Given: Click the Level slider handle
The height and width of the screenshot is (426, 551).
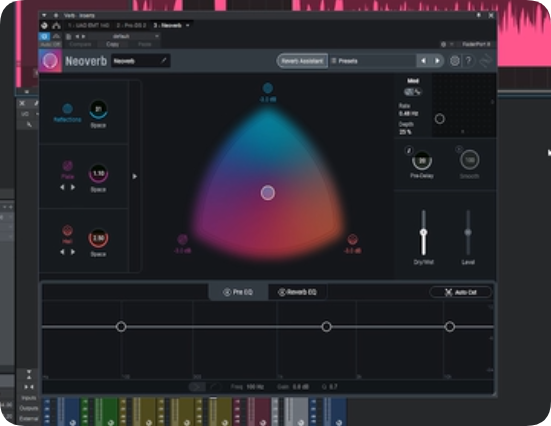Looking at the screenshot, I should (x=468, y=232).
